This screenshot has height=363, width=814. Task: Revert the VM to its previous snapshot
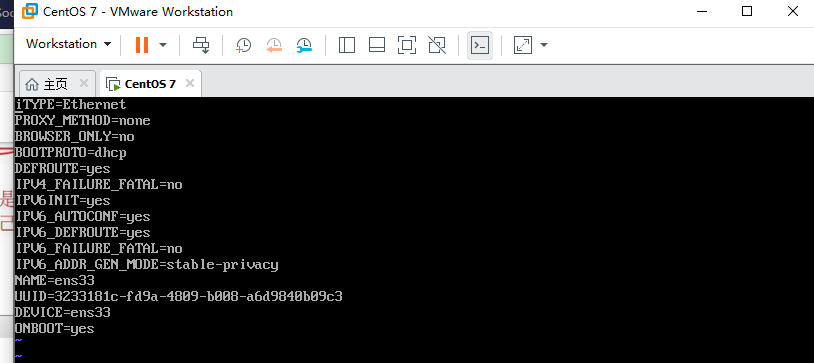274,45
